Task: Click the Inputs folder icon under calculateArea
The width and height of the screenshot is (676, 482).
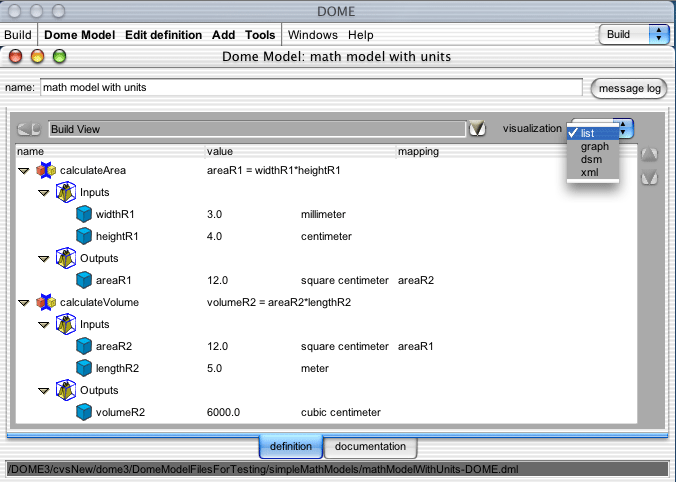Action: [x=66, y=192]
